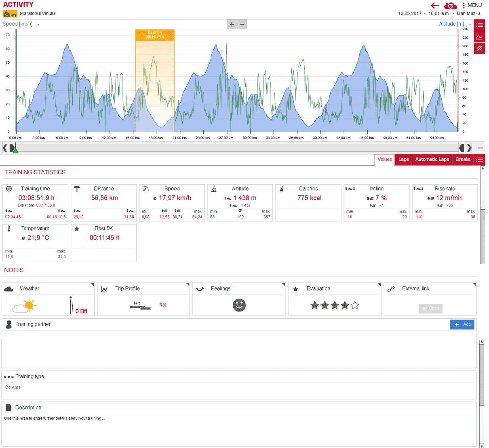The height and width of the screenshot is (448, 489).
Task: Switch to the Automatic Laps tab
Action: 432,160
